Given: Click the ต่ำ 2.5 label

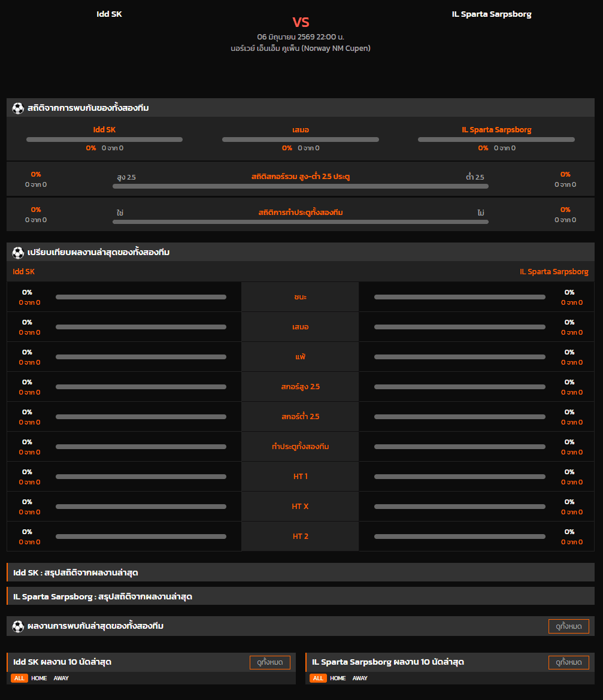Looking at the screenshot, I should [x=475, y=177].
